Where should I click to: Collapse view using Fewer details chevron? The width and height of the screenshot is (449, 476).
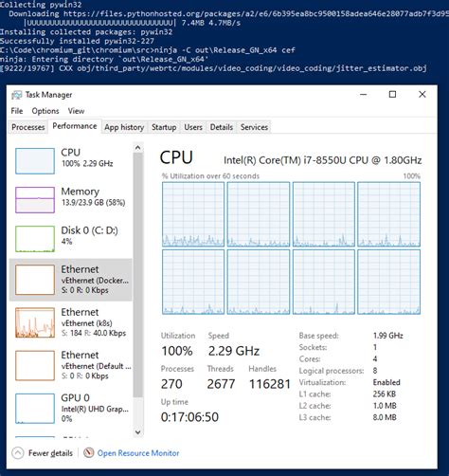(x=18, y=453)
